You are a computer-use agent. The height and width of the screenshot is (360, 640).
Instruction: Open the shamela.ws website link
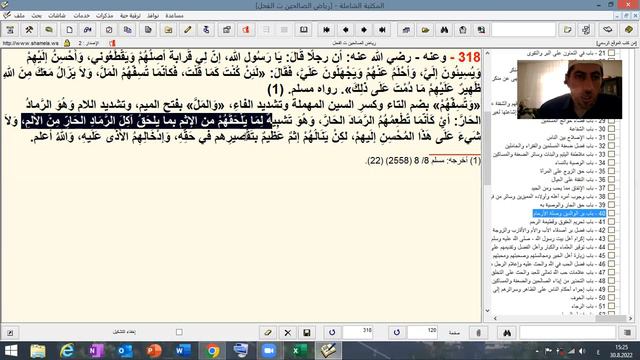[31, 43]
